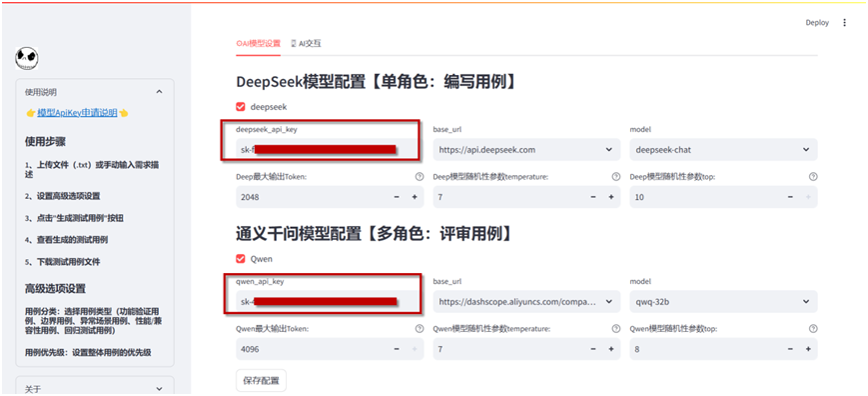The image size is (868, 396).
Task: Show help for Qwen最大输出Token
Action: tap(419, 328)
